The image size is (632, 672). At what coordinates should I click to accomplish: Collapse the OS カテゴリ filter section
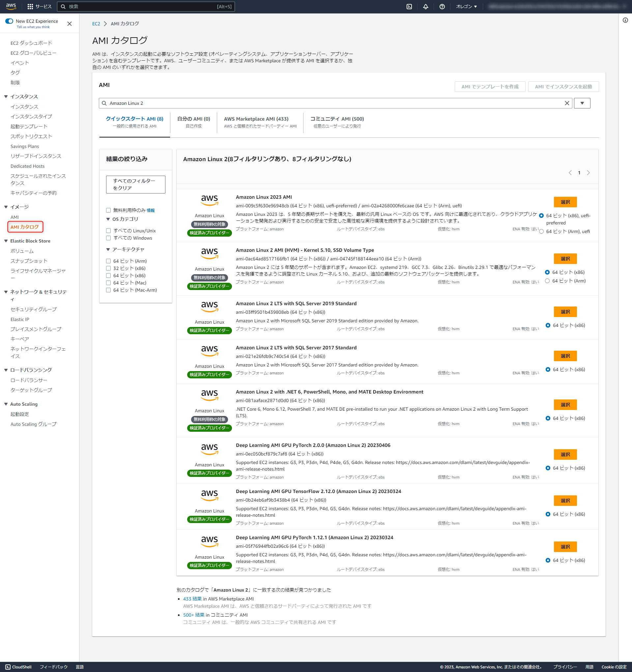tap(108, 219)
